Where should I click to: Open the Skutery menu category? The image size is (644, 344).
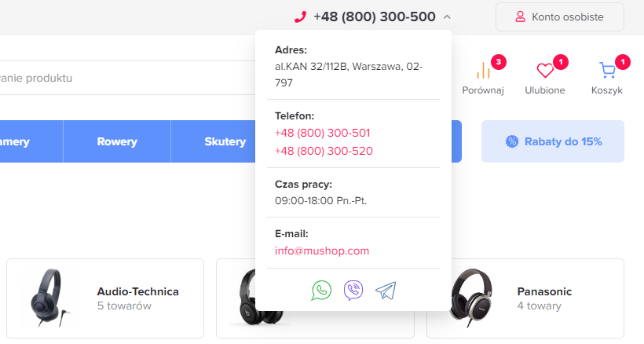[x=225, y=141]
